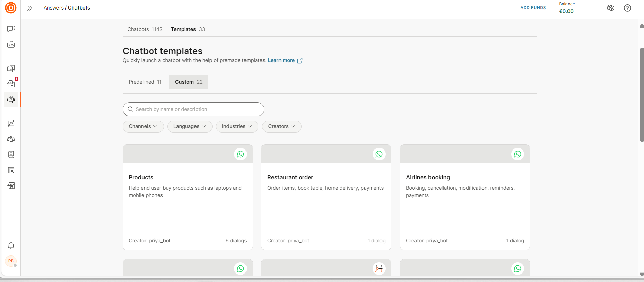The width and height of the screenshot is (644, 282).
Task: Click the Answers breadcrumb link
Action: [x=53, y=8]
